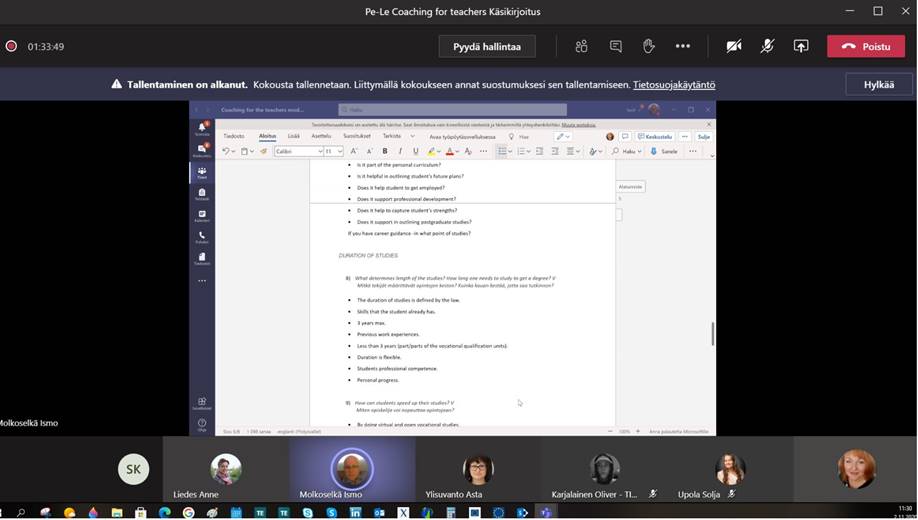Apply the yellow text highlight color
The height and width of the screenshot is (520, 918).
point(431,151)
